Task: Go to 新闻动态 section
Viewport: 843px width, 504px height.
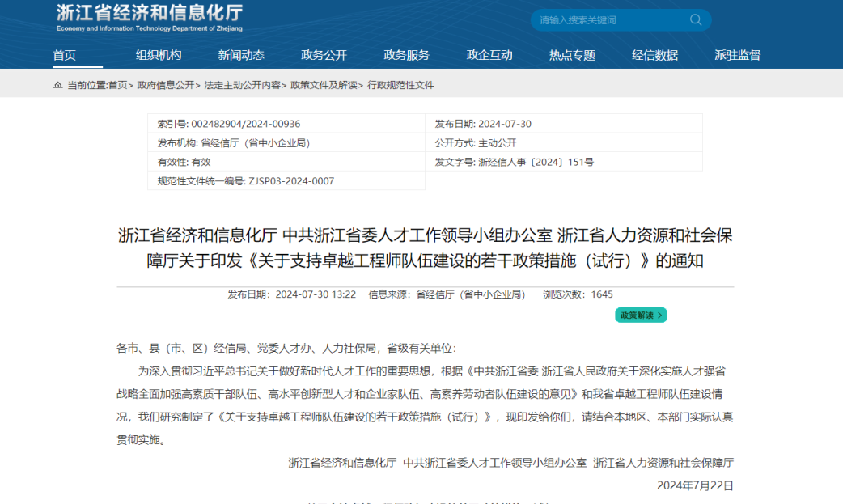Action: [241, 55]
